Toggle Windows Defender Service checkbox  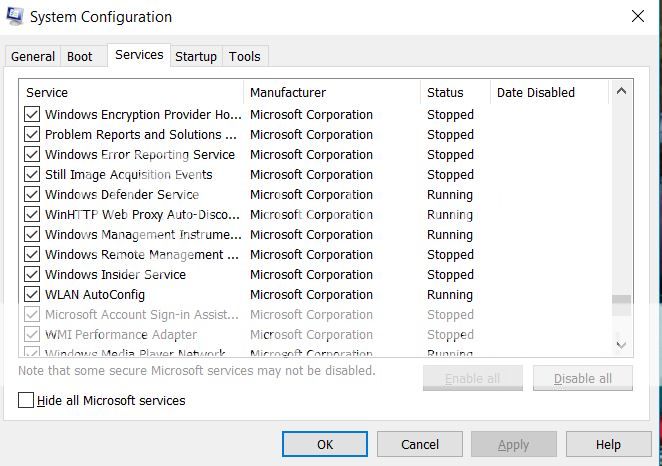coord(32,195)
